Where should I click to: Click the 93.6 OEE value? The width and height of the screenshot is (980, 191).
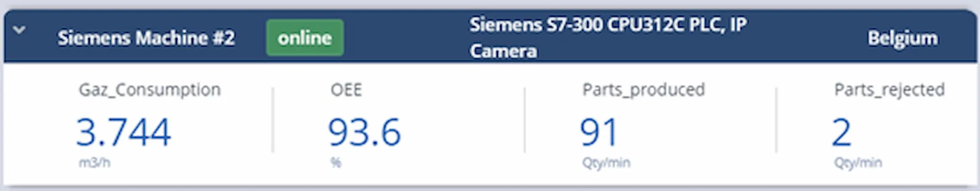point(364,132)
